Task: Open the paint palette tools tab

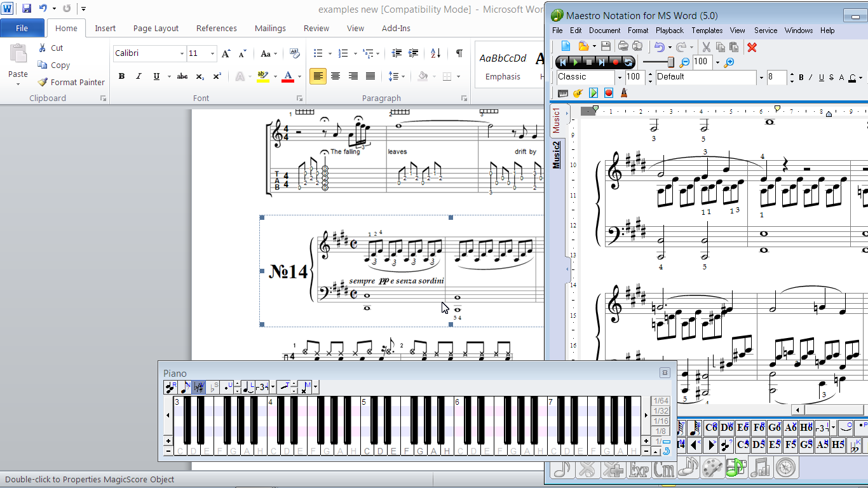Action: [712, 468]
